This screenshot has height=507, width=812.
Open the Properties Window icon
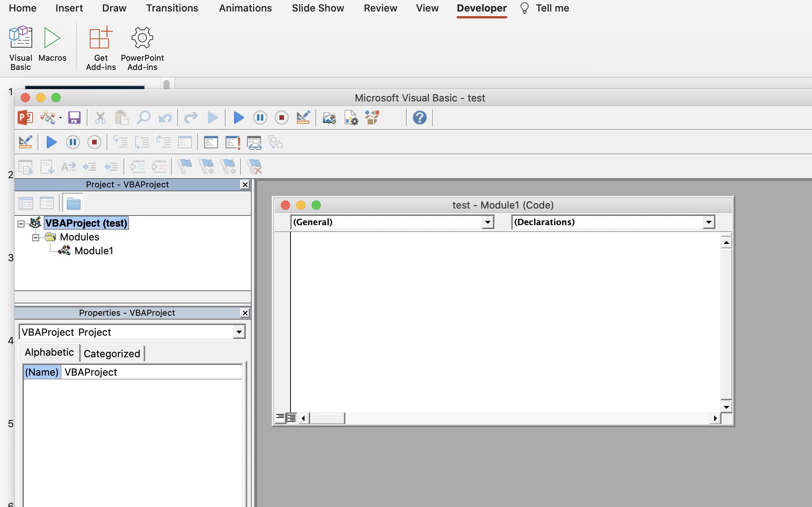[x=351, y=118]
